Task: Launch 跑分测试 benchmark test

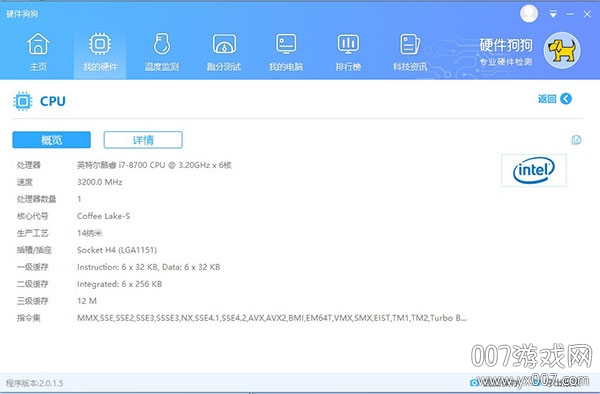Action: click(224, 44)
